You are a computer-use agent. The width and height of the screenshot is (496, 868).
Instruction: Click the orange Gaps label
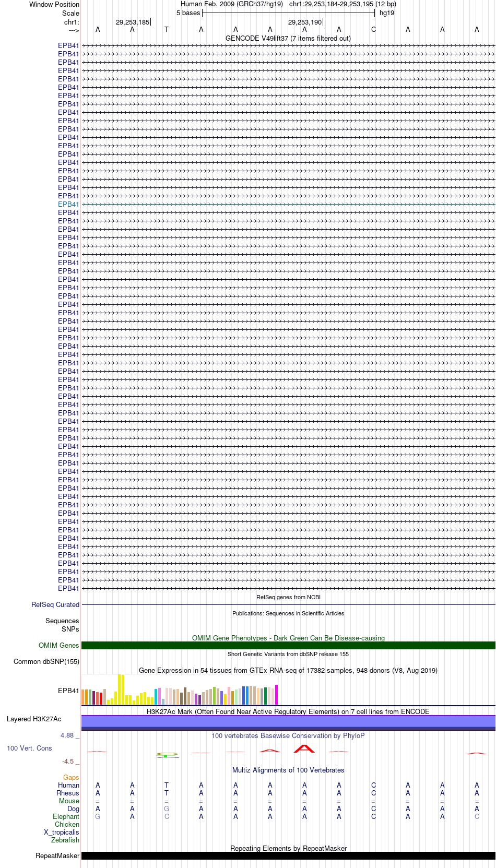71,777
